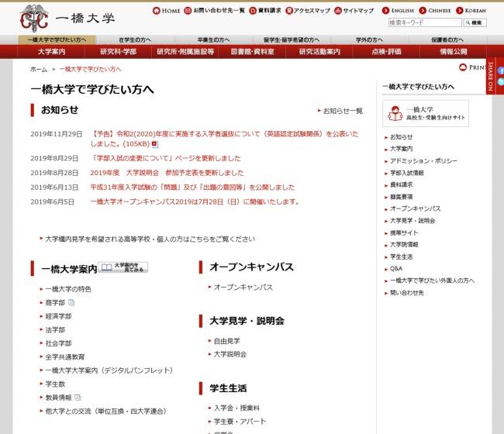The width and height of the screenshot is (504, 434).
Task: Select the 一橋大学で学びたい方へ tab
Action: click(x=57, y=40)
